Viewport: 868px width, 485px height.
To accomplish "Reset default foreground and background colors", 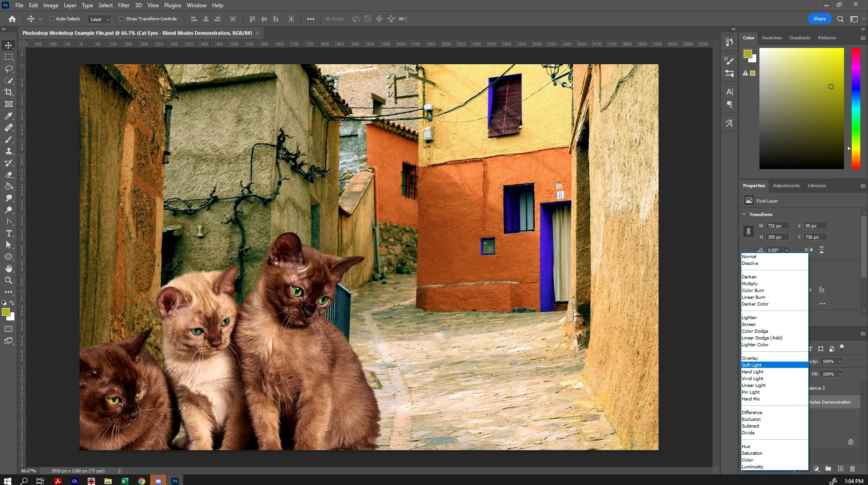I will click(4, 303).
